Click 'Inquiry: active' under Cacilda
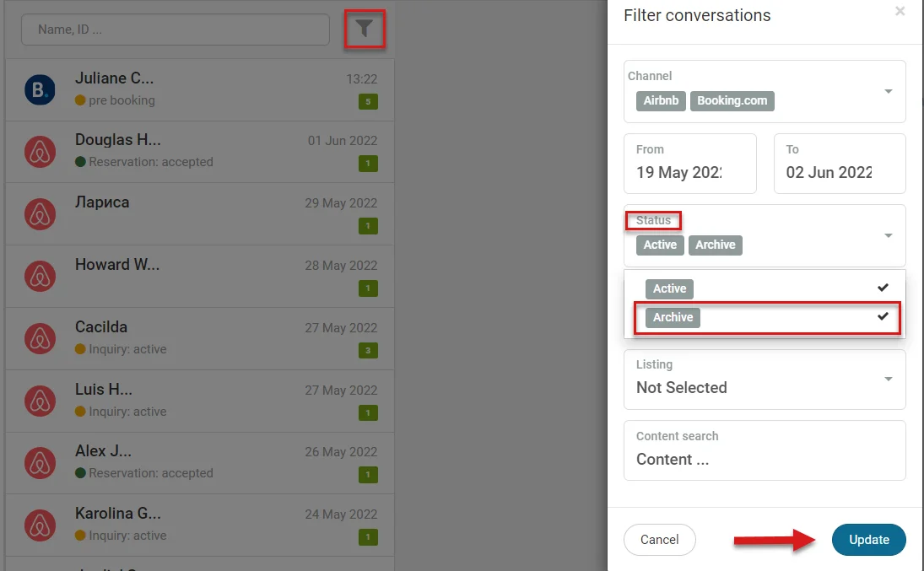The height and width of the screenshot is (571, 924). [127, 349]
